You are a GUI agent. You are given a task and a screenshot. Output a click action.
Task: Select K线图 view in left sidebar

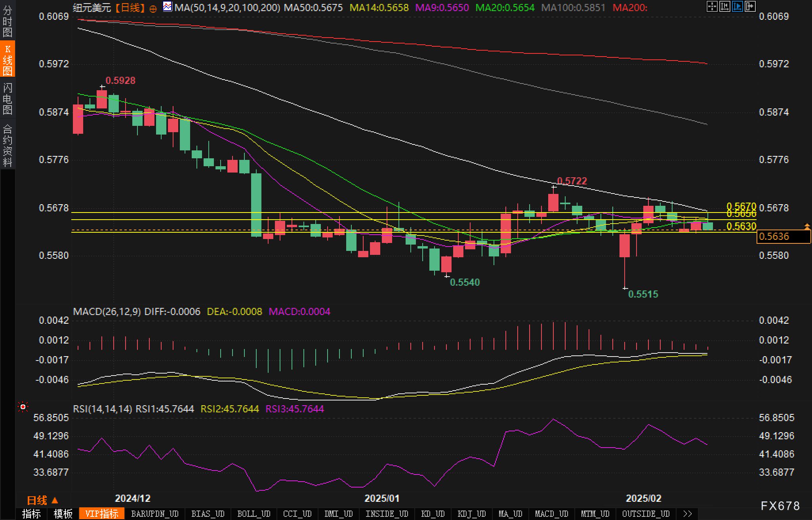click(x=7, y=59)
